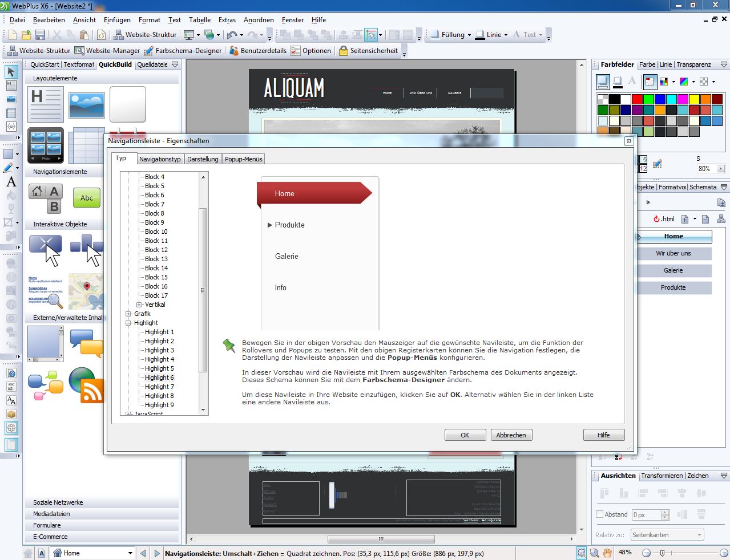Collapse the Highlight branch in the tree
The image size is (730, 560).
click(x=128, y=322)
